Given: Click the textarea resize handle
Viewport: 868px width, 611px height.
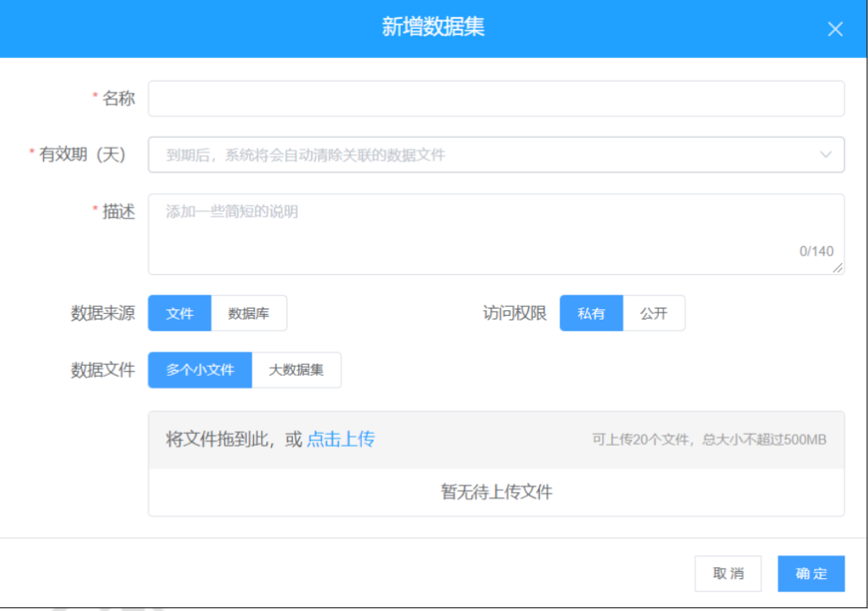Looking at the screenshot, I should coord(837,267).
